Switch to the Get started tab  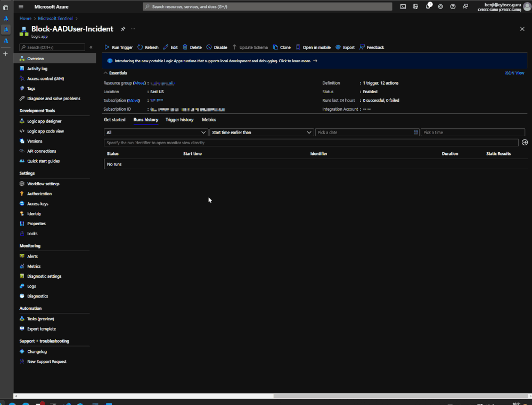coord(114,120)
